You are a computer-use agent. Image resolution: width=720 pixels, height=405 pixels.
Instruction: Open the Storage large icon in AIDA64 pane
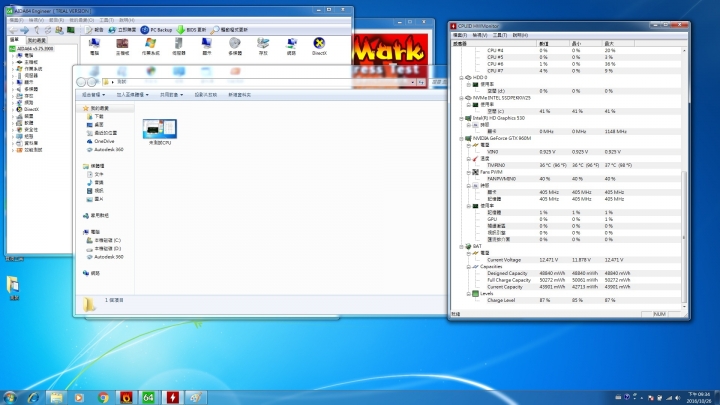tap(263, 46)
